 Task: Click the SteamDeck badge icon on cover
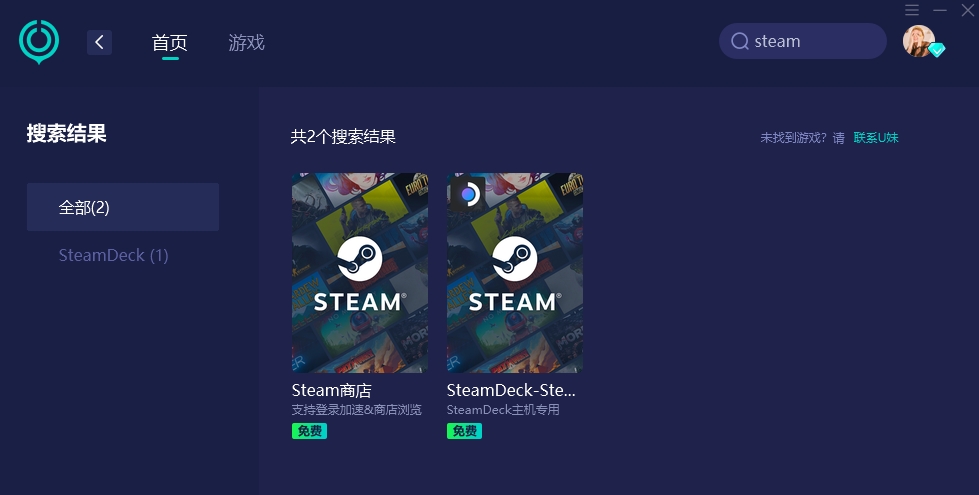[467, 194]
